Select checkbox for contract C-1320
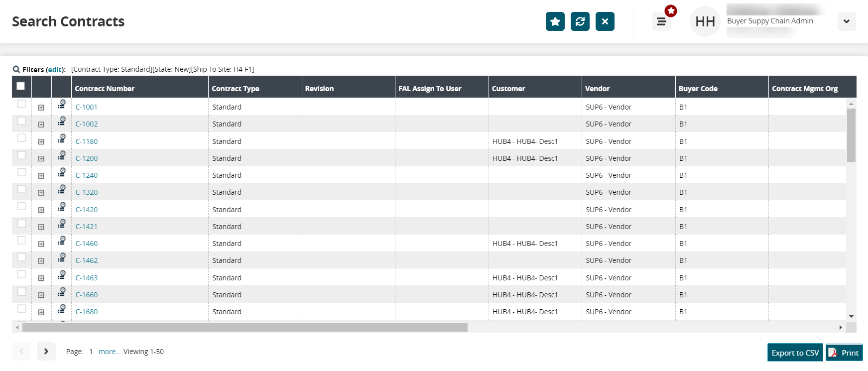This screenshot has height=371, width=868. pos(21,189)
